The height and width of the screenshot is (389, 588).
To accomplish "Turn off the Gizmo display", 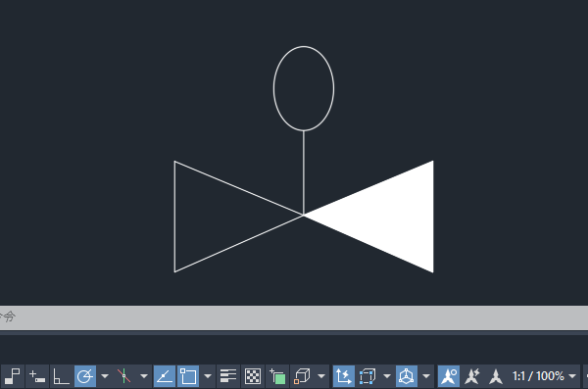I will tap(407, 376).
